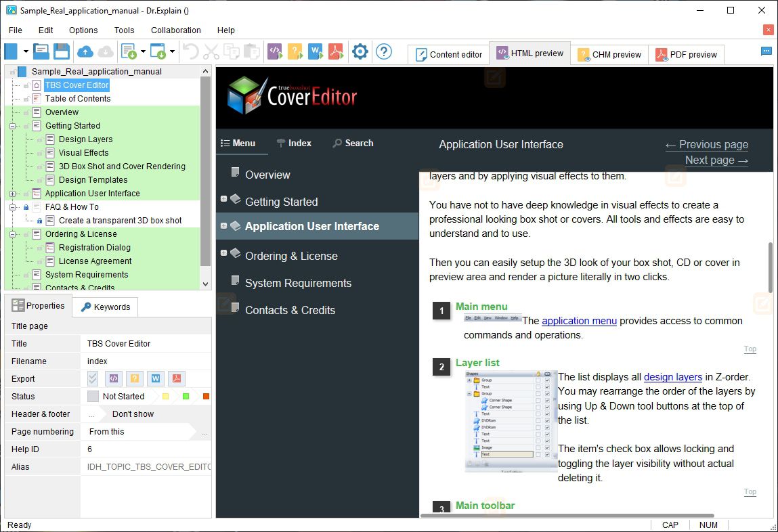
Task: Click the Next page link
Action: [x=716, y=160]
